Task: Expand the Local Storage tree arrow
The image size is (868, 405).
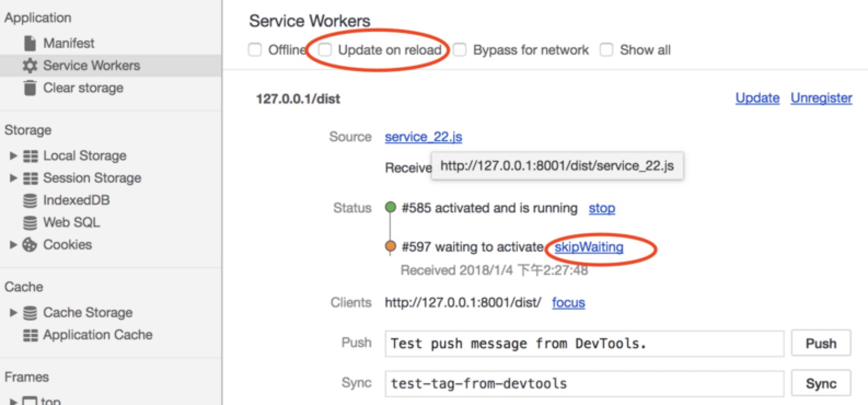Action: coord(13,156)
